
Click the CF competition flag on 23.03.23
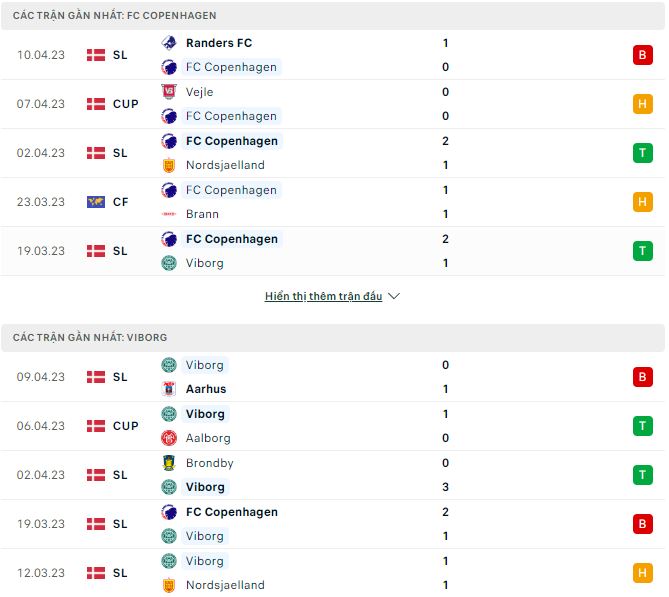coord(96,202)
